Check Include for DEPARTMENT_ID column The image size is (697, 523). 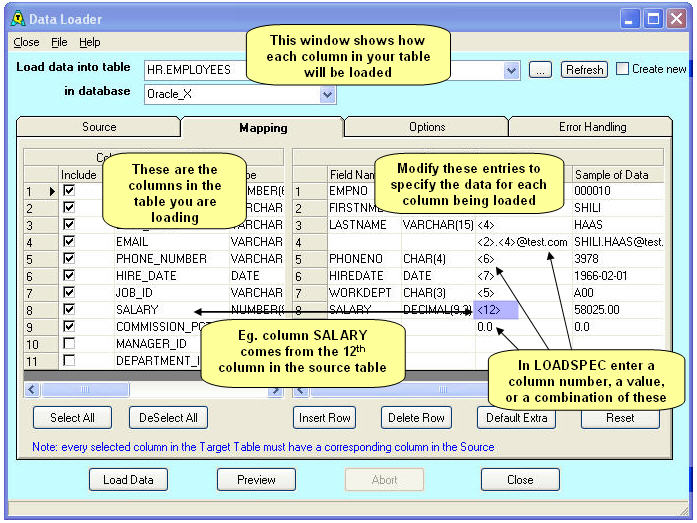click(x=69, y=360)
